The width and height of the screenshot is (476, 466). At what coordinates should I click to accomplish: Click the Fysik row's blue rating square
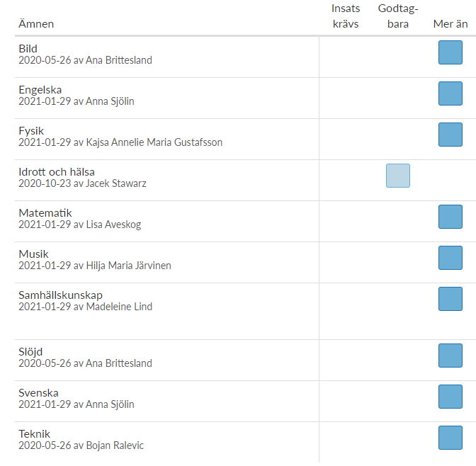[450, 135]
